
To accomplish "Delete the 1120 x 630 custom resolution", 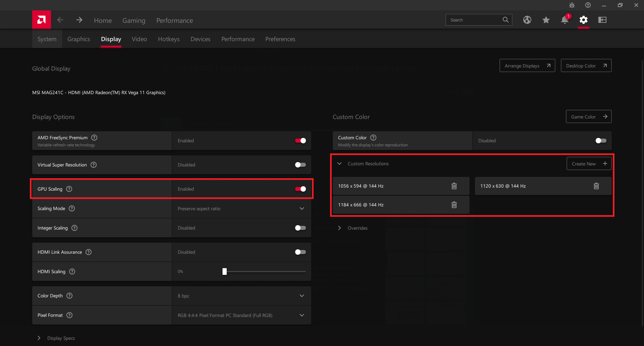I will pyautogui.click(x=596, y=186).
